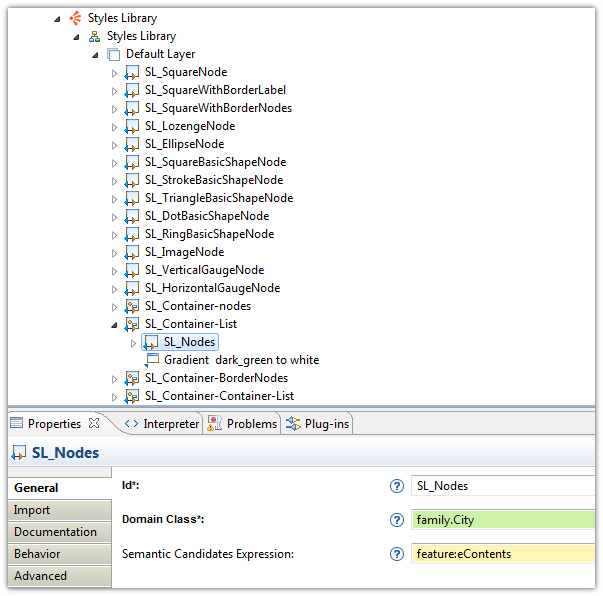Open the Plug-ins tab
603x596 pixels.
[318, 424]
